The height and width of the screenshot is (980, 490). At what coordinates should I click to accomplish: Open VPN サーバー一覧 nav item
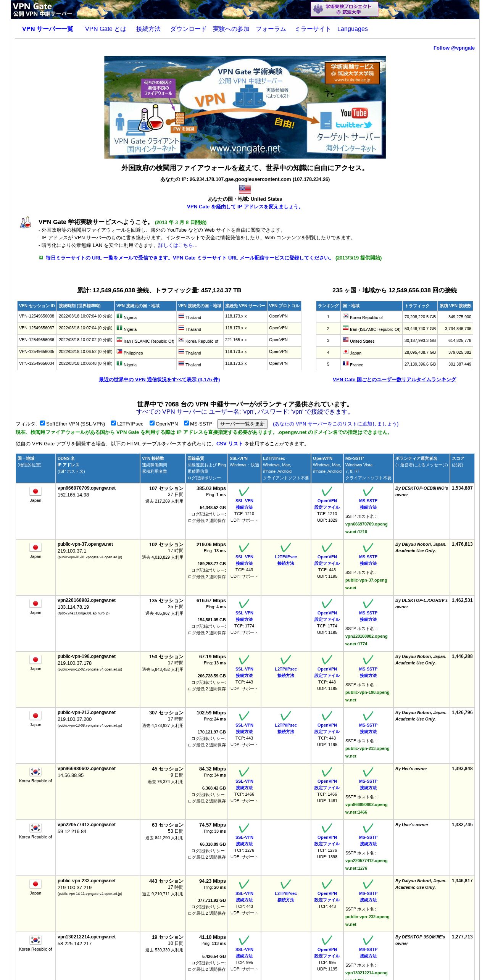click(48, 29)
